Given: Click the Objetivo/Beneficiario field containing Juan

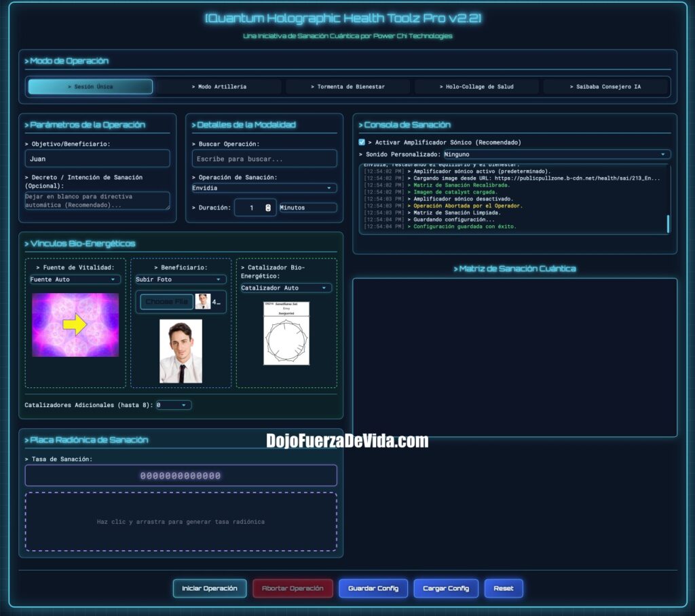Looking at the screenshot, I should 98,159.
